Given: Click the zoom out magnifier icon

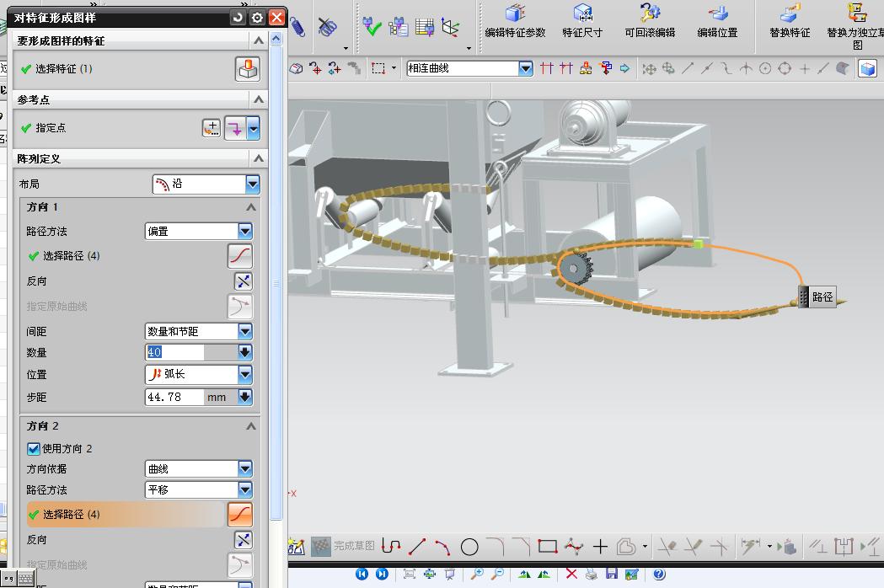Looking at the screenshot, I should pyautogui.click(x=497, y=574).
